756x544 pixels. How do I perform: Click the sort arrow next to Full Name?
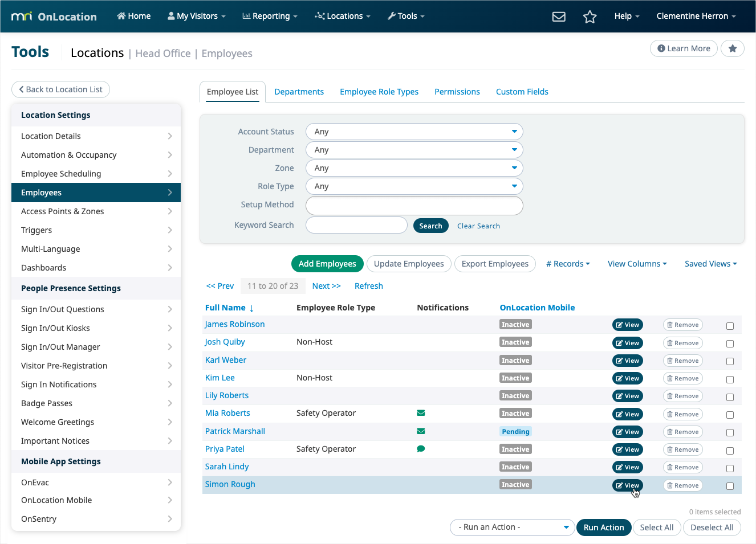pyautogui.click(x=251, y=308)
